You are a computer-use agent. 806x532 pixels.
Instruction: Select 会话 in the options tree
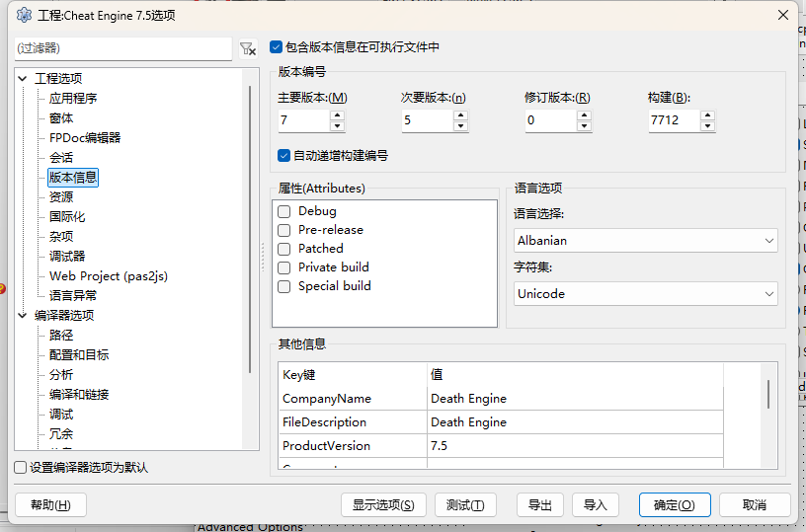pos(61,158)
